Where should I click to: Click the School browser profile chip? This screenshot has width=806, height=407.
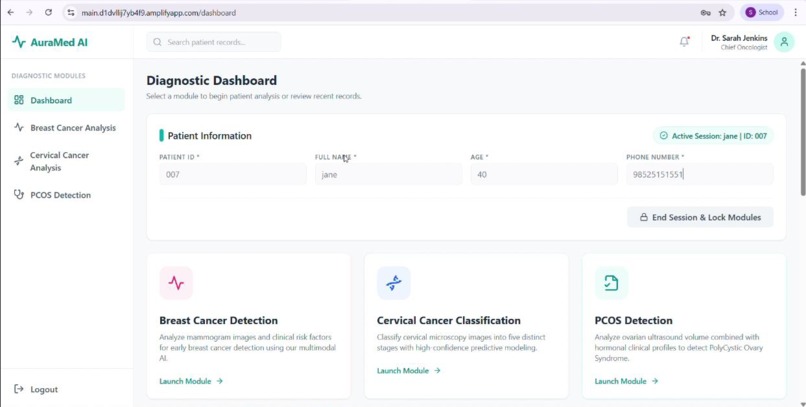coord(762,12)
